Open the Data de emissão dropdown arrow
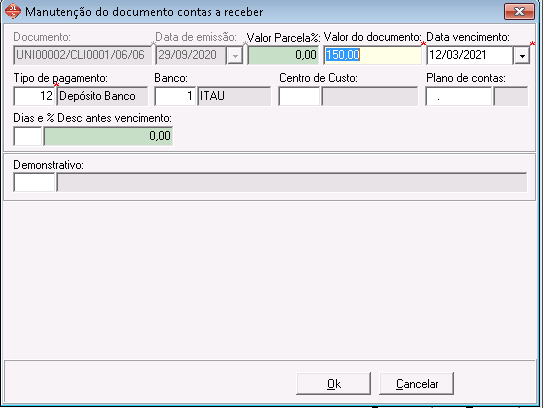543x408 pixels. click(235, 55)
